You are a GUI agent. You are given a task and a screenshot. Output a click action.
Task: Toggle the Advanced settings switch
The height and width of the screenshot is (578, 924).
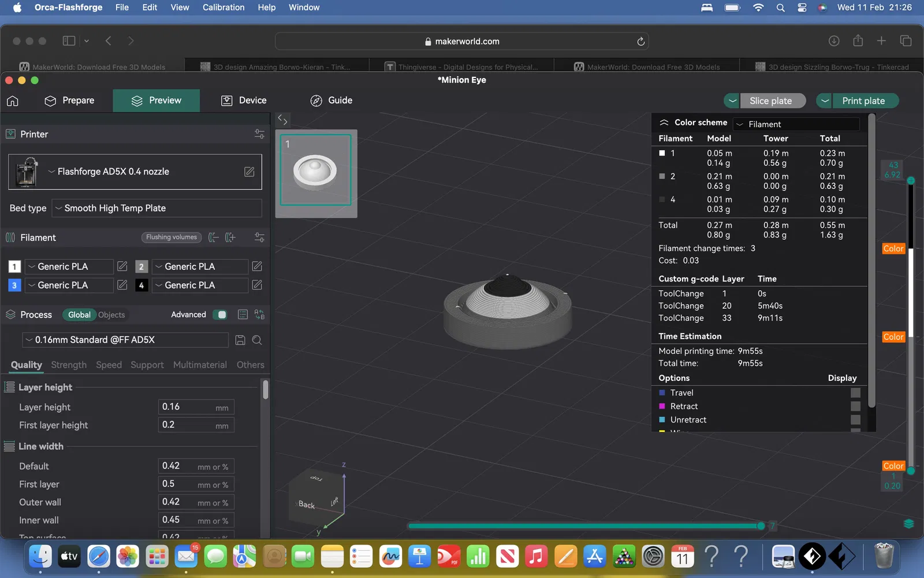coord(220,314)
